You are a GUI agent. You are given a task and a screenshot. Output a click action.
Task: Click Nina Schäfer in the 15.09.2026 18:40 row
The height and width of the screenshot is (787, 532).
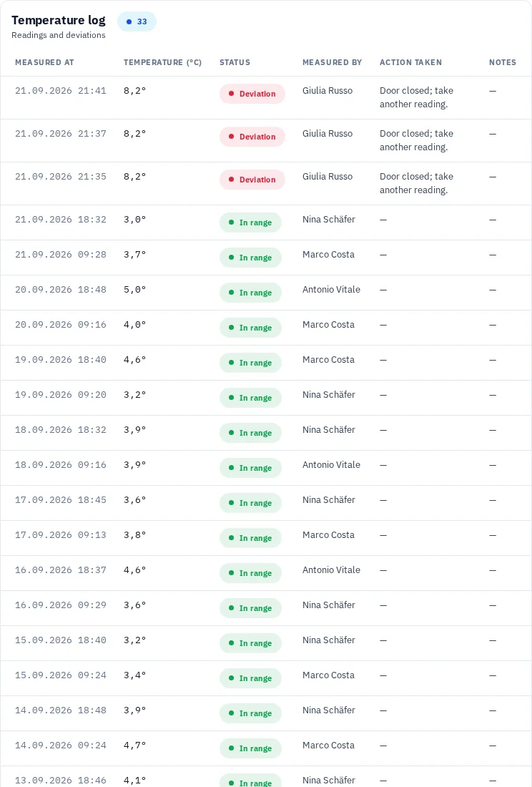[x=329, y=640]
